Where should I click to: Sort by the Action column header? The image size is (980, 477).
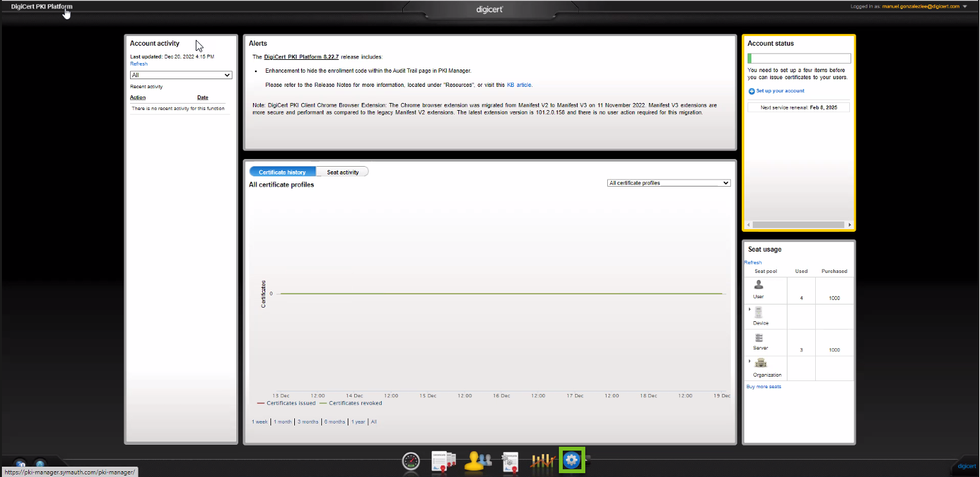[x=138, y=98]
